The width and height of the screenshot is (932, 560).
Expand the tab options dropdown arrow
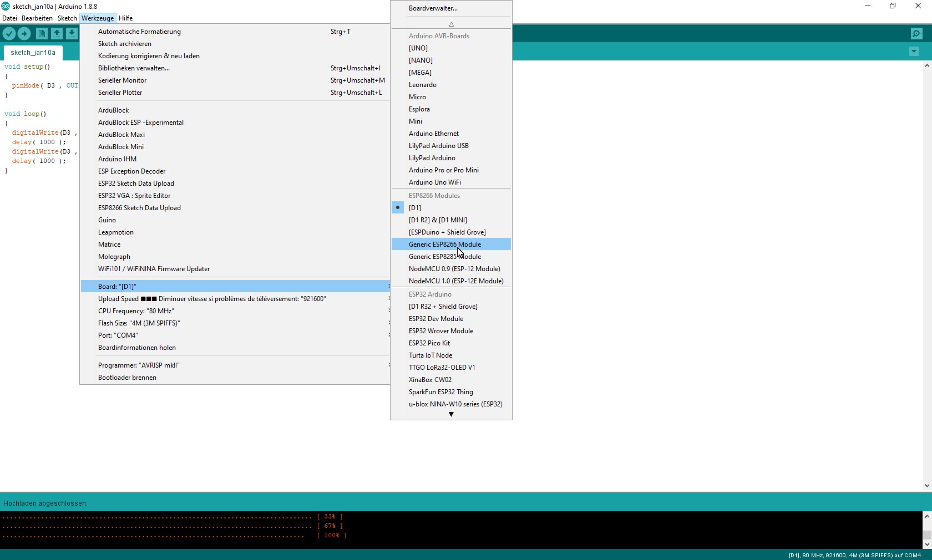(914, 52)
